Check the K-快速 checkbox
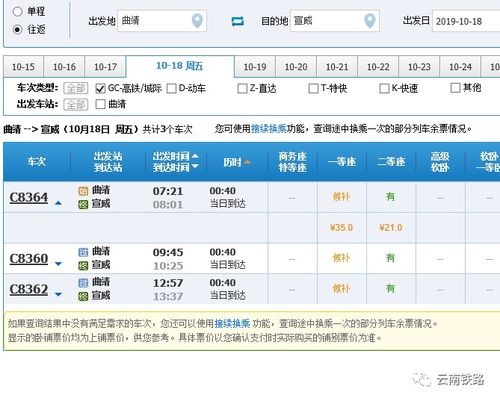The image size is (500, 401). (384, 89)
